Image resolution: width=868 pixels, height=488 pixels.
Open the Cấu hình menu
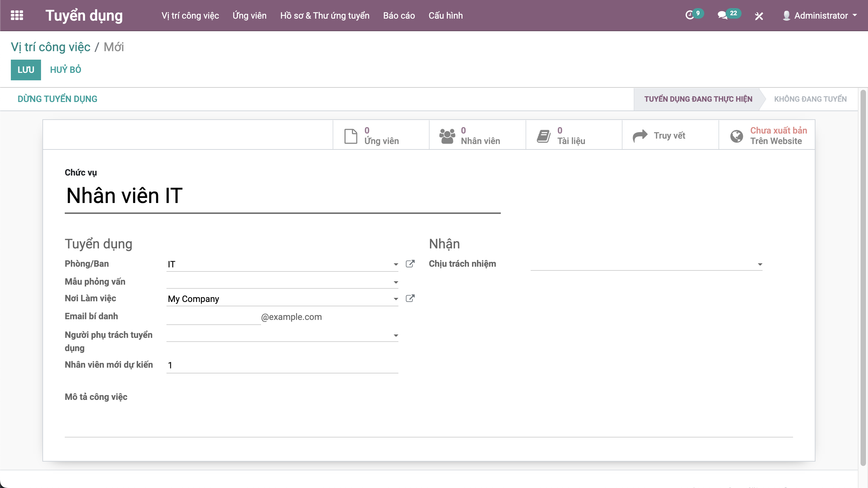(445, 16)
